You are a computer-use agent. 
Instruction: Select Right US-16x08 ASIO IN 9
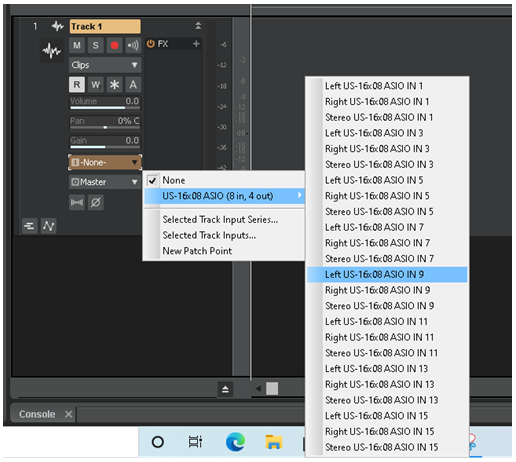387,290
